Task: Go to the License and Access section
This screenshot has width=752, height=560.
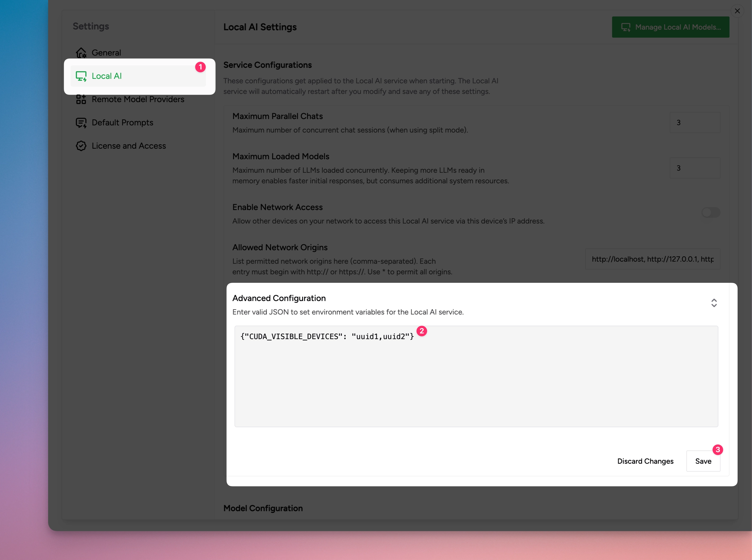Action: [129, 146]
